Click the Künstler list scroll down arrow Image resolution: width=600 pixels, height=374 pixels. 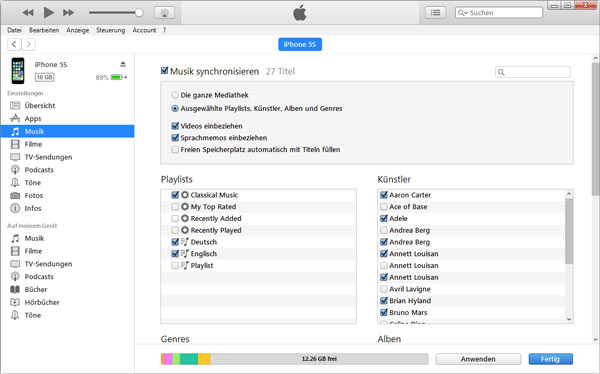(569, 319)
